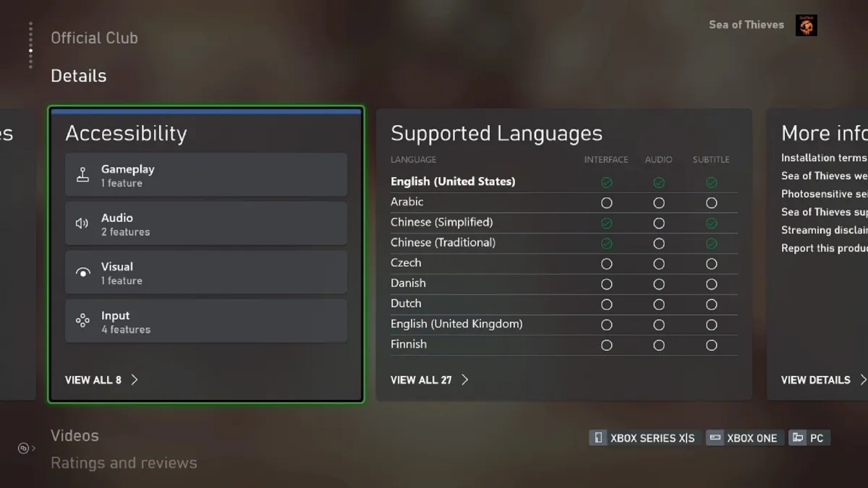Select PC platform icon
Viewport: 868px width, 488px height.
pos(797,438)
